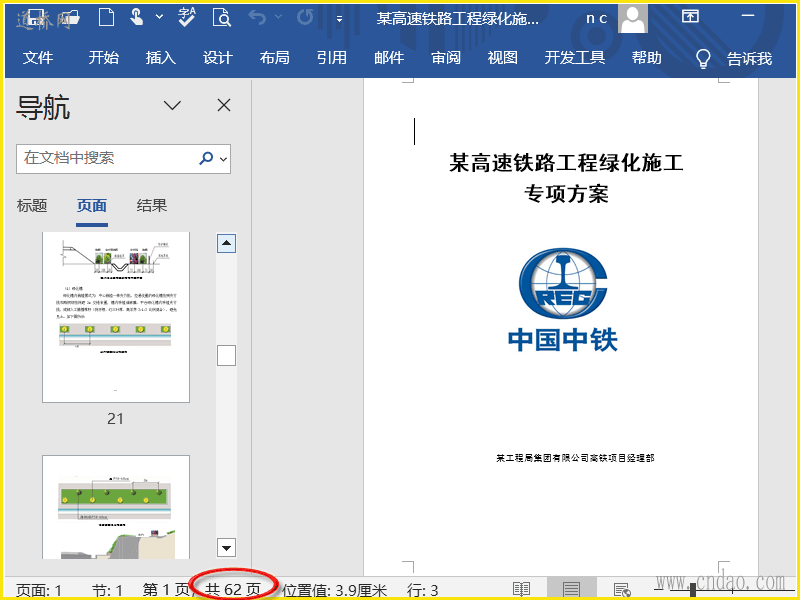Image resolution: width=800 pixels, height=600 pixels.
Task: Switch to the 结果 navigation tab
Action: 152,206
